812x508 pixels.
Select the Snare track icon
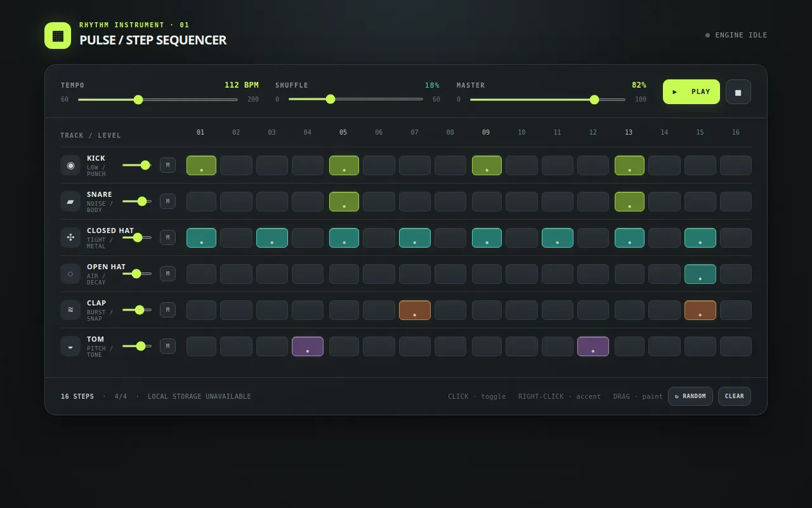(x=70, y=201)
